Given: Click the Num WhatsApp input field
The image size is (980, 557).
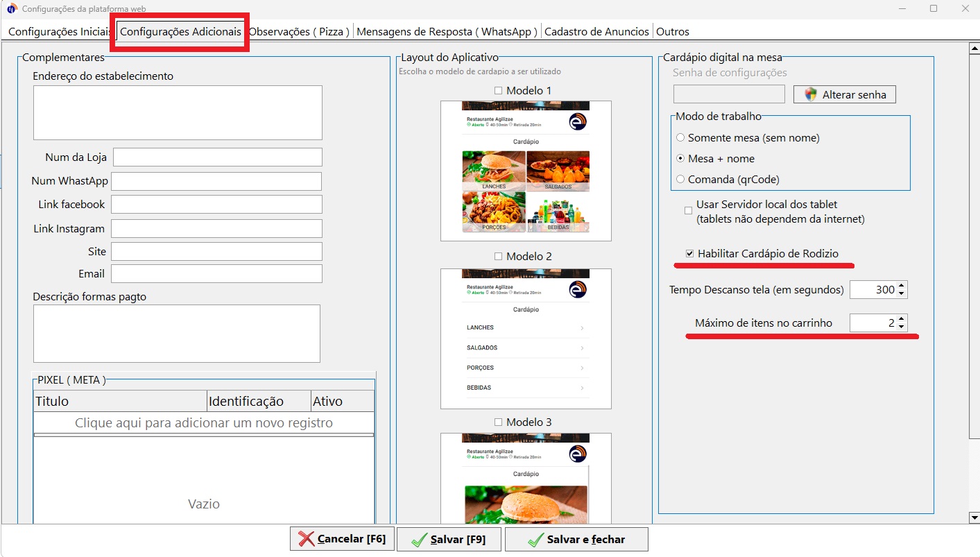Looking at the screenshot, I should 216,182.
